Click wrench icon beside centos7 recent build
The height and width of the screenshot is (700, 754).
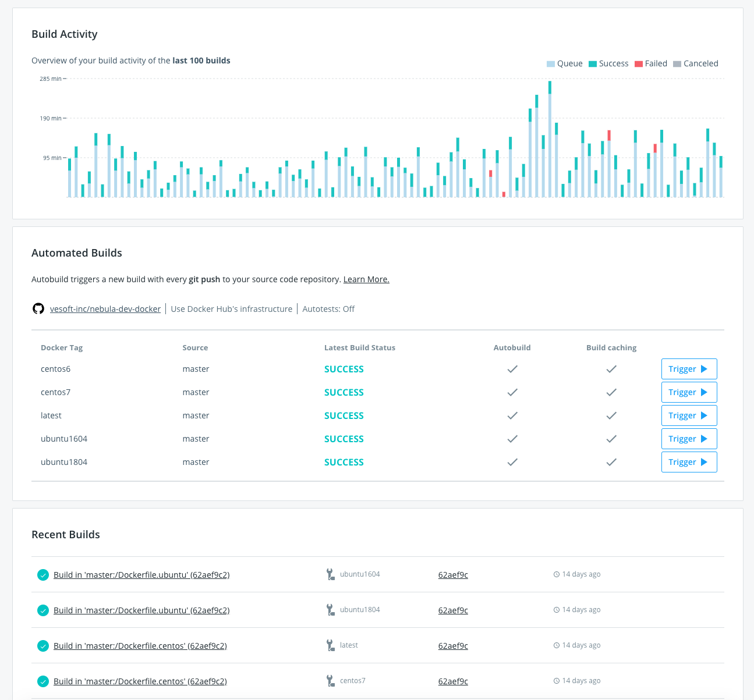click(x=330, y=681)
